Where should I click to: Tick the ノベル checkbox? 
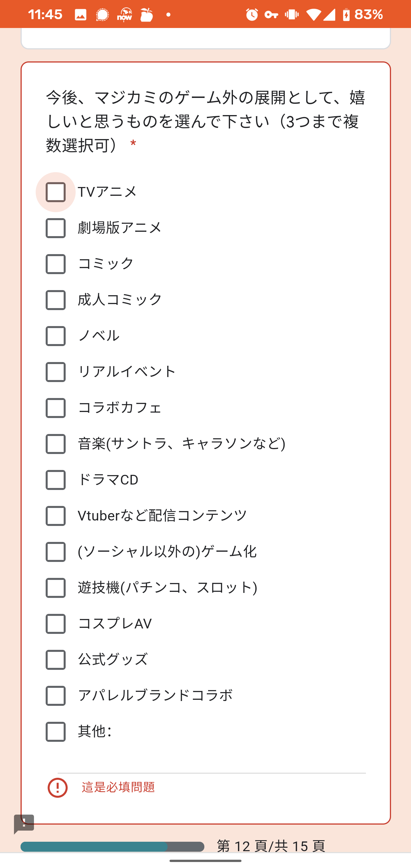point(56,336)
